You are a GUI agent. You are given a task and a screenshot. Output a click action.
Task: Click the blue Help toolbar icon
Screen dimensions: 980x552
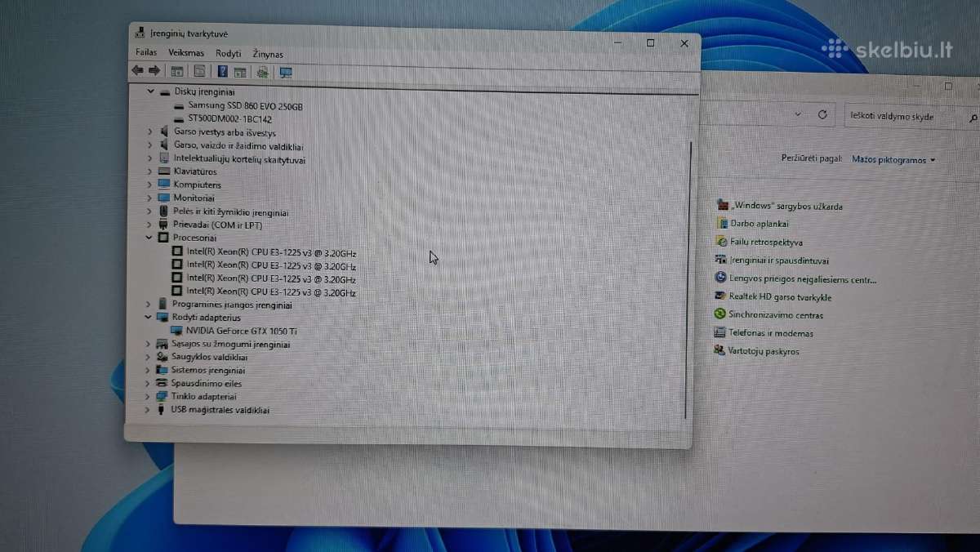222,72
